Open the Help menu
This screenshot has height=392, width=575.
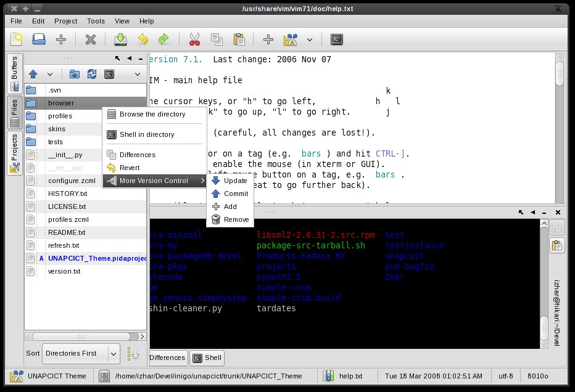pyautogui.click(x=146, y=21)
